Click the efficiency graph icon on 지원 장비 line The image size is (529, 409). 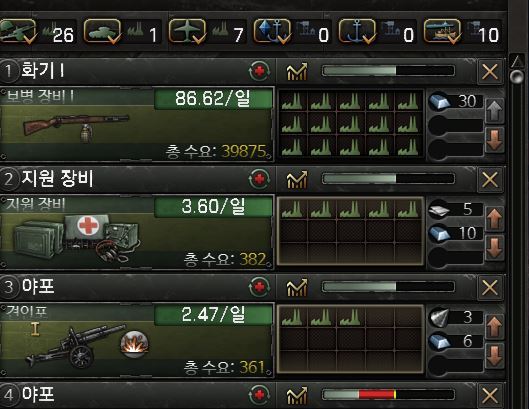point(297,179)
